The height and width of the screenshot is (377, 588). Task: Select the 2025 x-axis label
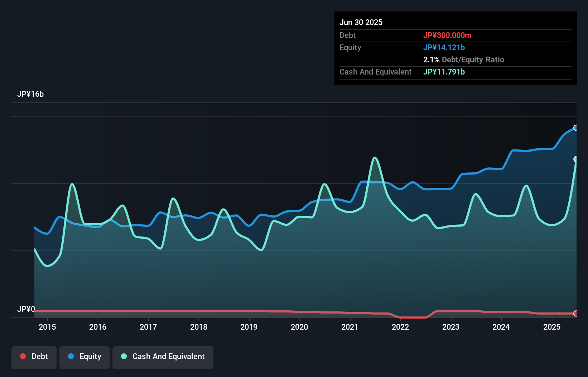552,327
